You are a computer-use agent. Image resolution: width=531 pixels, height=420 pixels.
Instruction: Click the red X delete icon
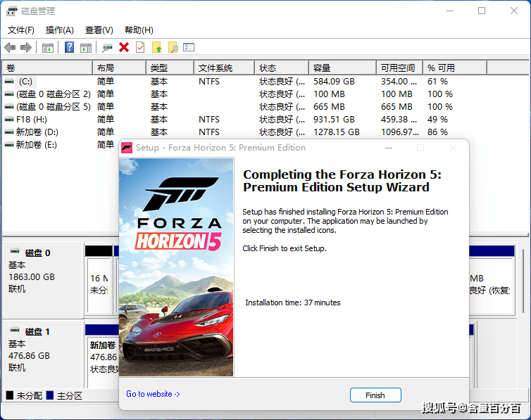click(x=124, y=47)
